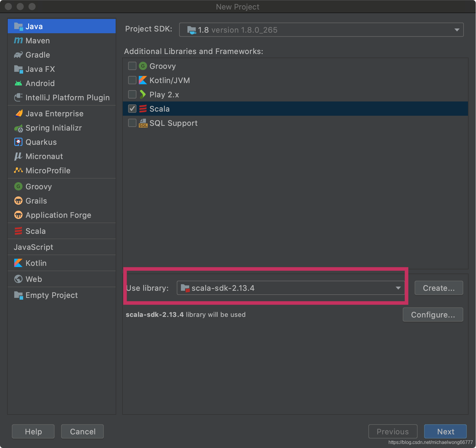Click the Grails icon
Image resolution: width=476 pixels, height=448 pixels.
click(x=18, y=201)
